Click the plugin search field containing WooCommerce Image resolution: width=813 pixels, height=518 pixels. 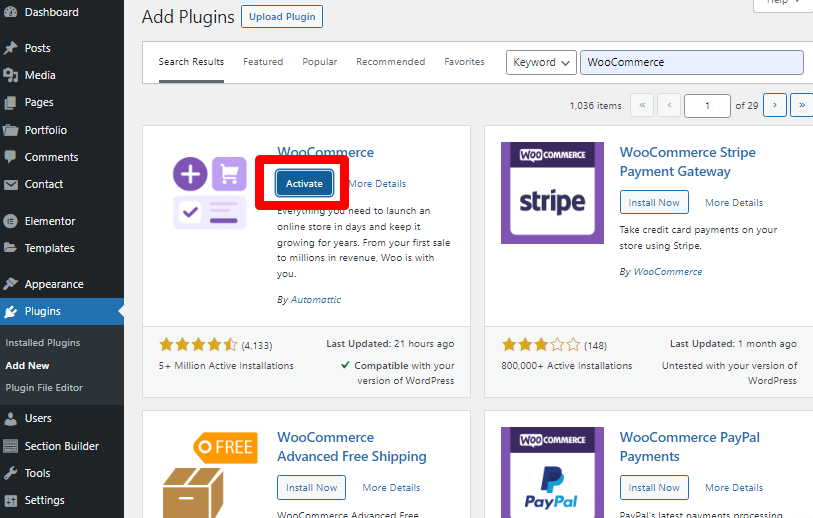(x=692, y=62)
